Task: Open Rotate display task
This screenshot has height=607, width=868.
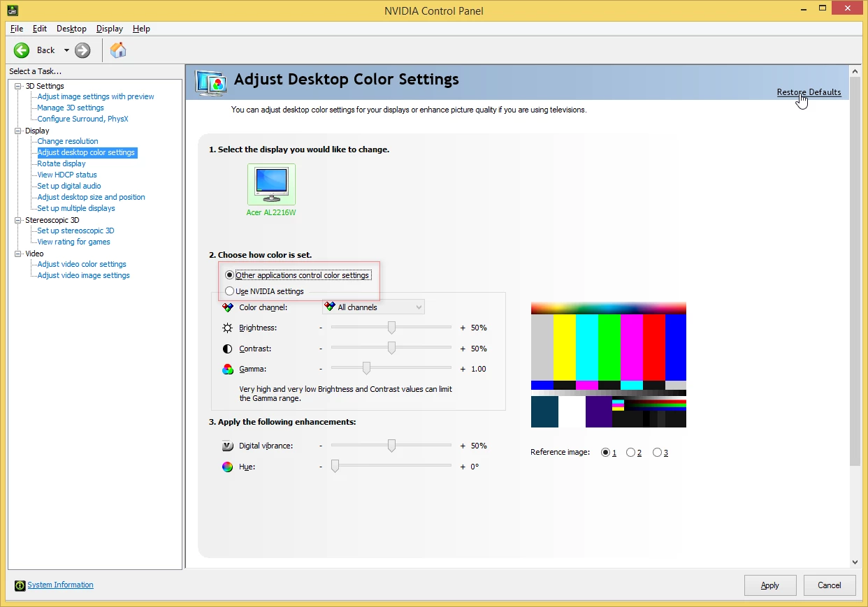Action: tap(62, 163)
